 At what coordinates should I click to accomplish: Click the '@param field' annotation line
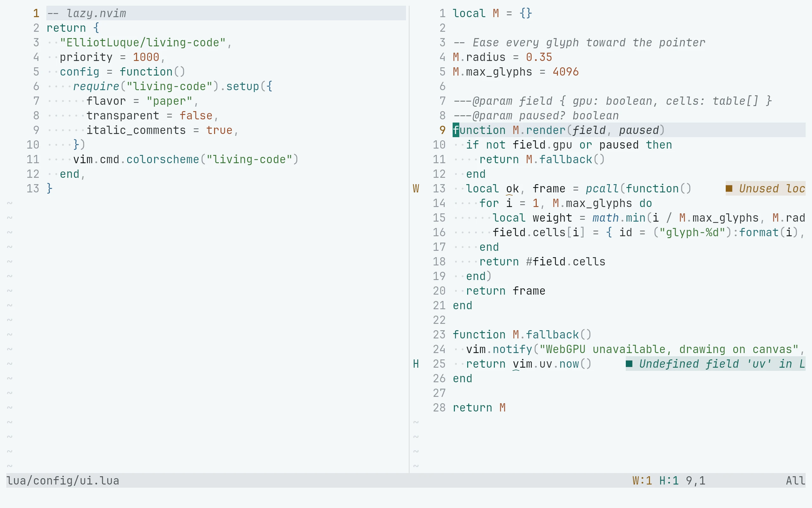click(612, 101)
